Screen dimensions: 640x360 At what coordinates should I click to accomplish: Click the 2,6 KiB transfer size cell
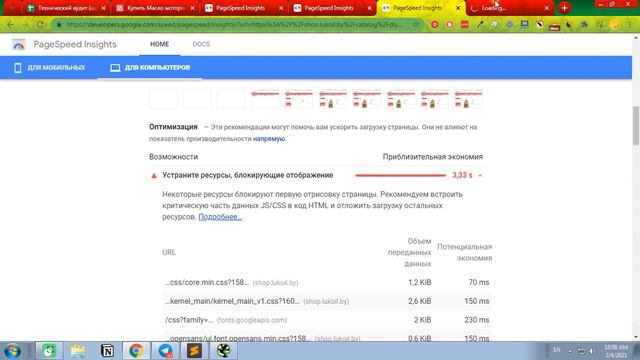pos(419,301)
